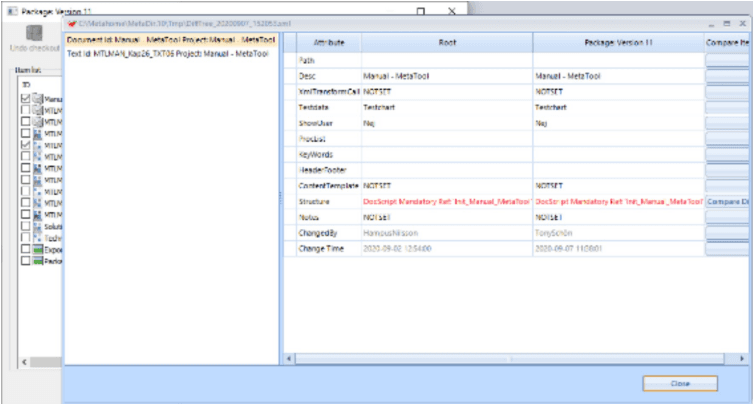Click the Attribute column header
This screenshot has width=753, height=404.
tap(328, 42)
